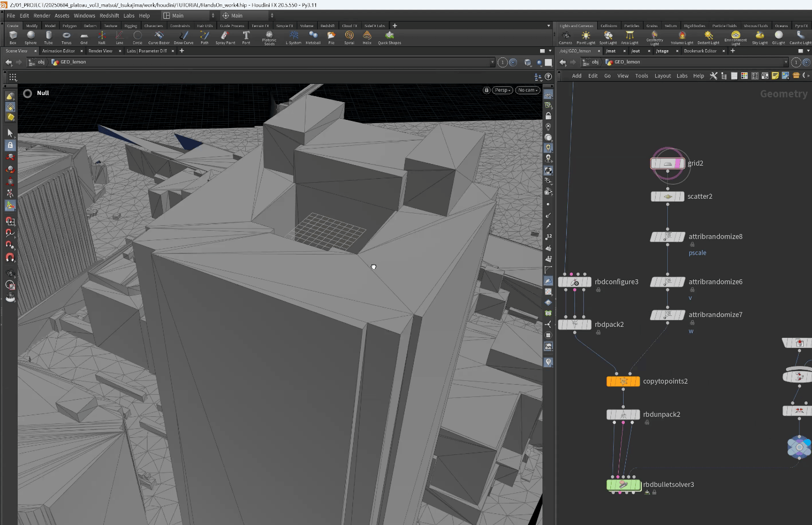Click the obj path segment in network editor
The height and width of the screenshot is (525, 812).
(x=594, y=62)
